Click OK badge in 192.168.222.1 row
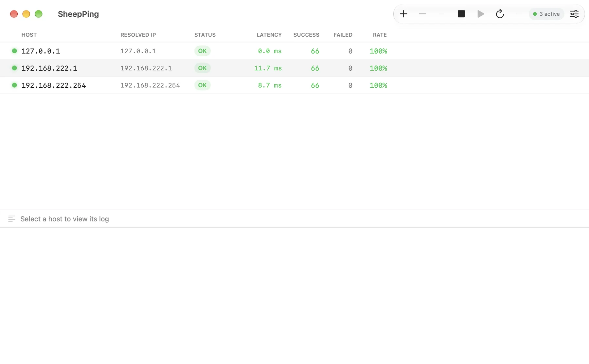This screenshot has height=364, width=589. [202, 68]
